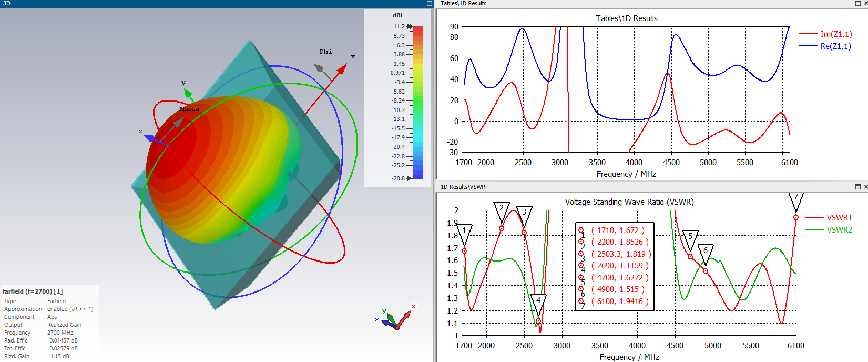
Task: Click the -28.8 minimum arrow on color scale
Action: (x=410, y=178)
